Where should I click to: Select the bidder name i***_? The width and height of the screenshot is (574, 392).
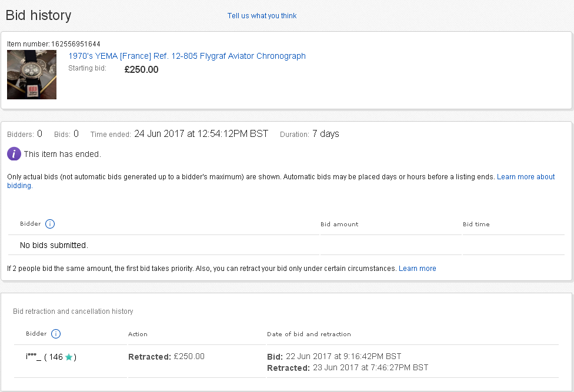[34, 357]
